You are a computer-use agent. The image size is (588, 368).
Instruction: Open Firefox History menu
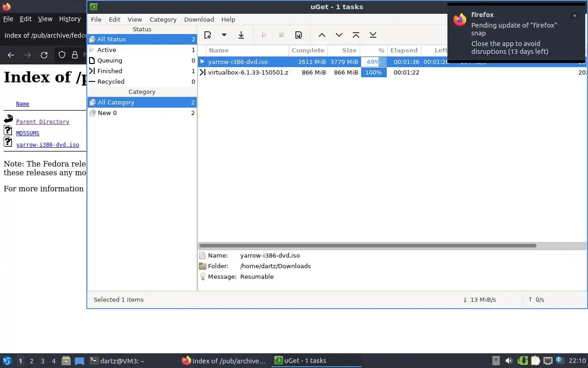70,19
